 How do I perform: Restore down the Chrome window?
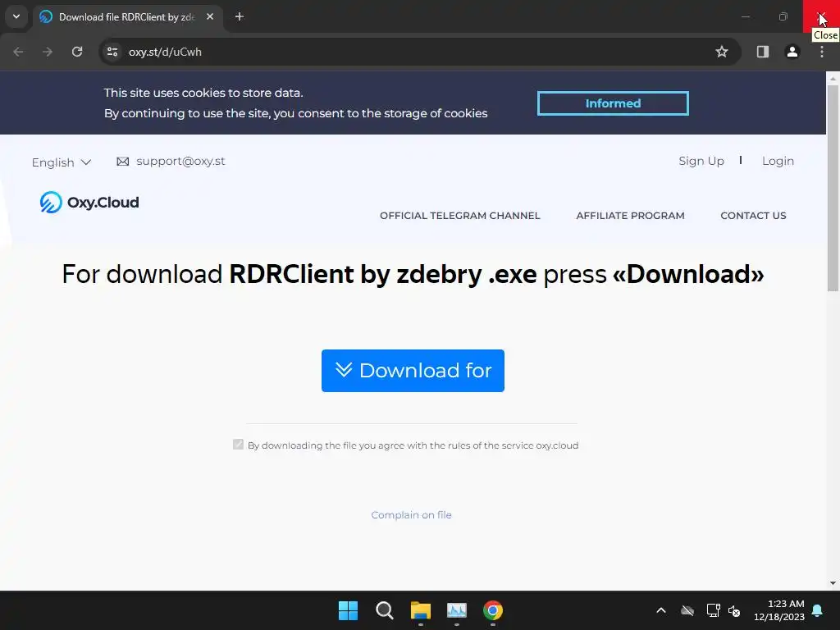(x=783, y=16)
